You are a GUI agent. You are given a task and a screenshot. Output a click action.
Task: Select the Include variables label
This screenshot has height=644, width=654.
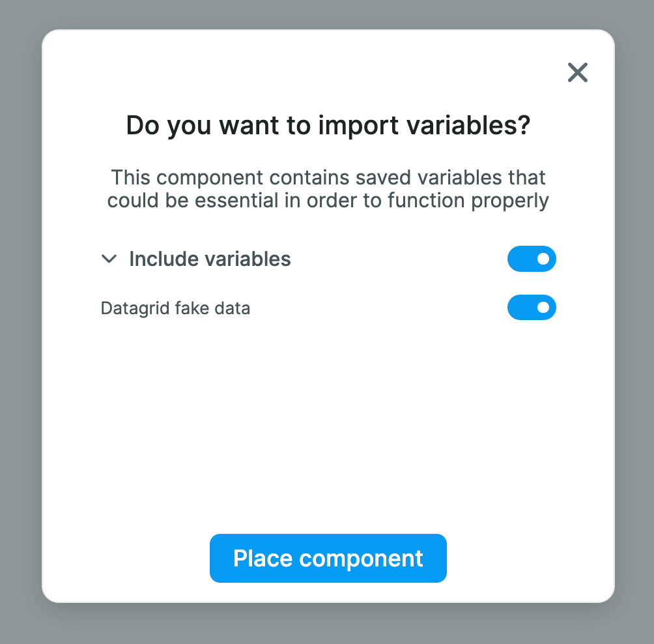point(210,259)
